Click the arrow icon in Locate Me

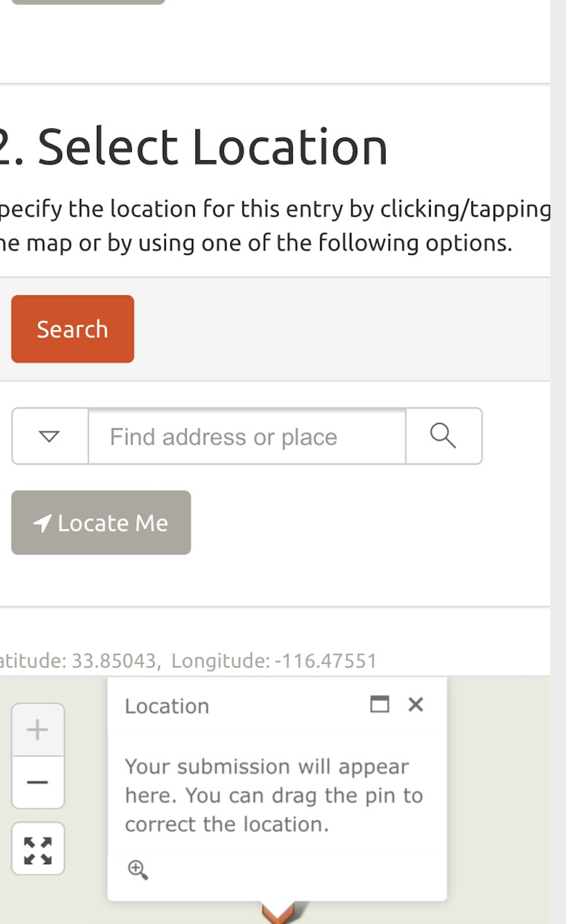42,523
